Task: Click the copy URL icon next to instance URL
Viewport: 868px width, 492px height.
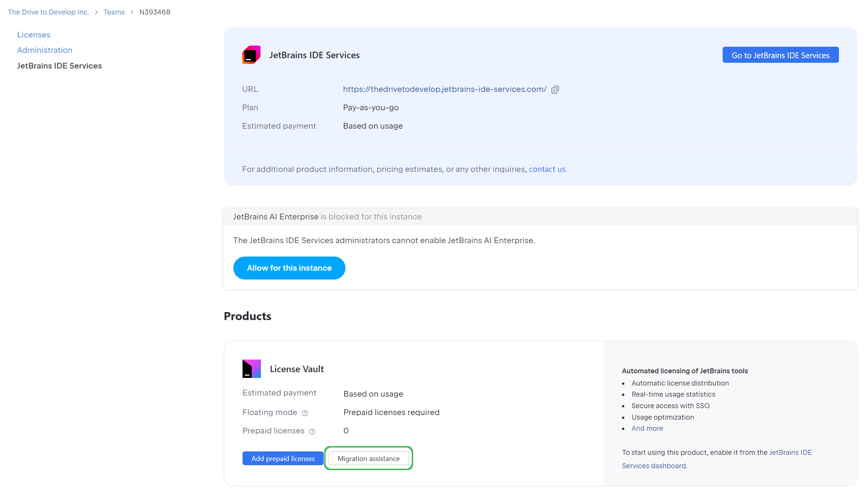Action: pos(555,90)
